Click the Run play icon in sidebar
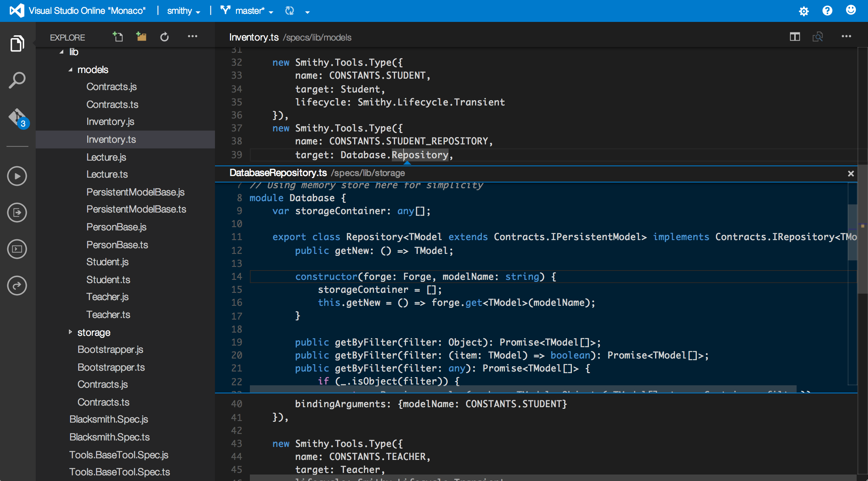Viewport: 868px width, 481px height. point(17,176)
